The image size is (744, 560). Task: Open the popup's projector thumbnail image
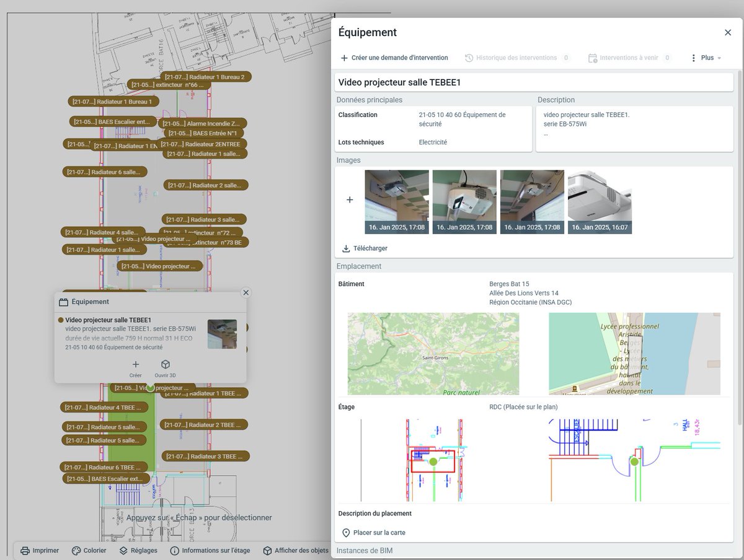[x=222, y=334]
